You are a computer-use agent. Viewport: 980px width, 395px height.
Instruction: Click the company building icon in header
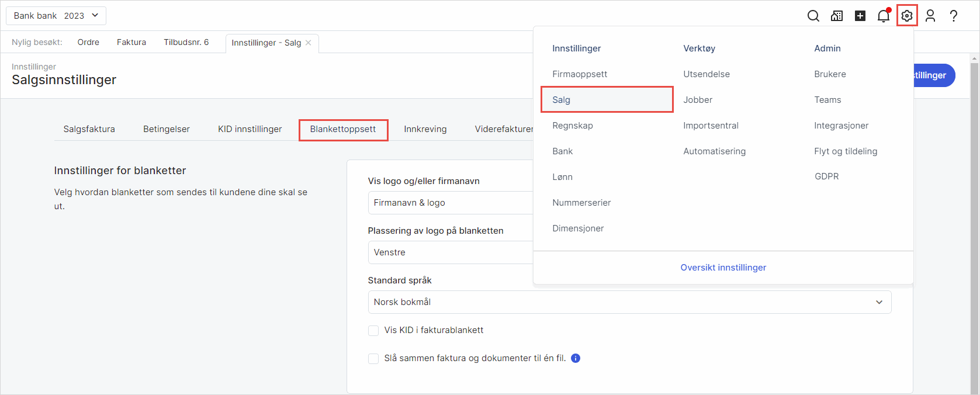(x=837, y=16)
